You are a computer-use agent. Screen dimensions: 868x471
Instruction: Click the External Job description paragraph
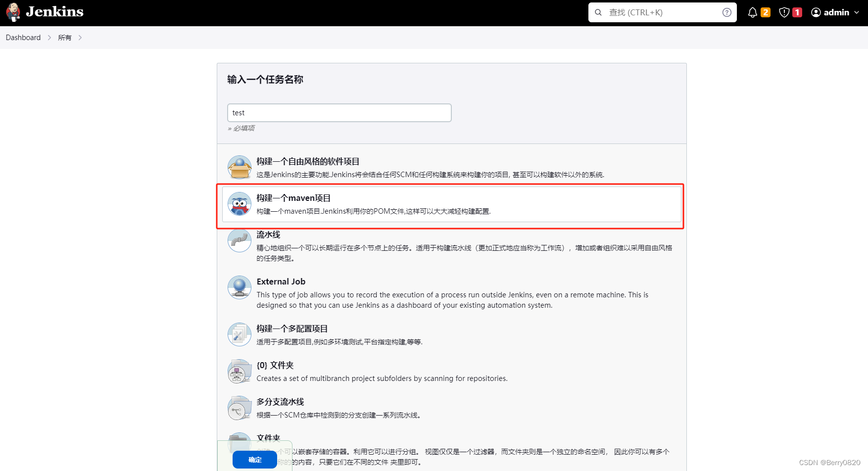(x=453, y=300)
